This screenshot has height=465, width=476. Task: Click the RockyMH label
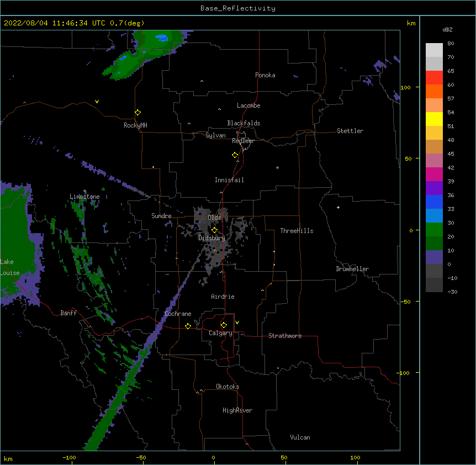point(135,125)
